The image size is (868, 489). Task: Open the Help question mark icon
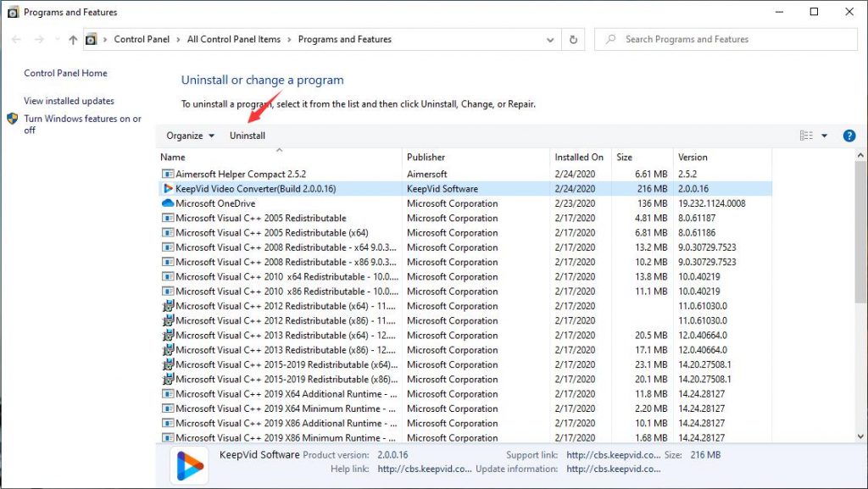coord(849,136)
